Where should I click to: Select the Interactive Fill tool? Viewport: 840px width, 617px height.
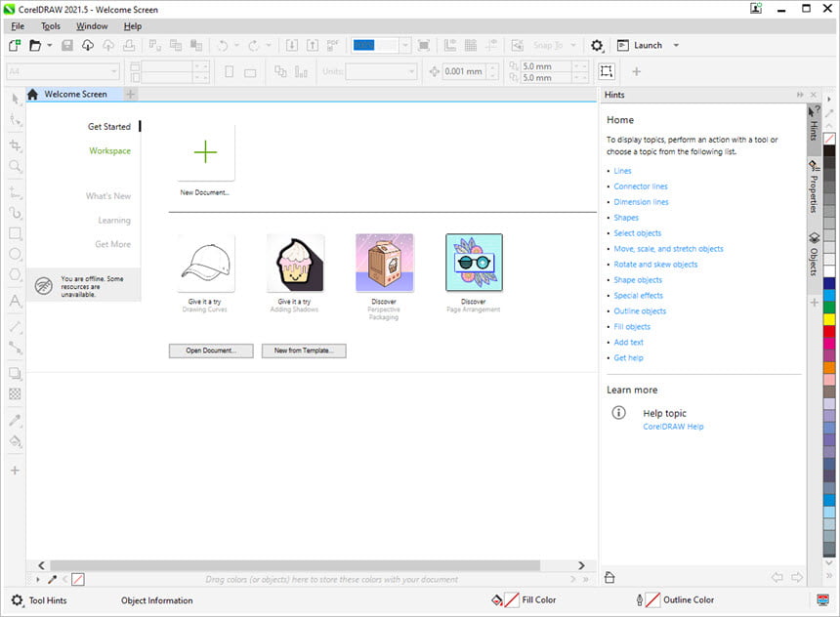point(15,441)
